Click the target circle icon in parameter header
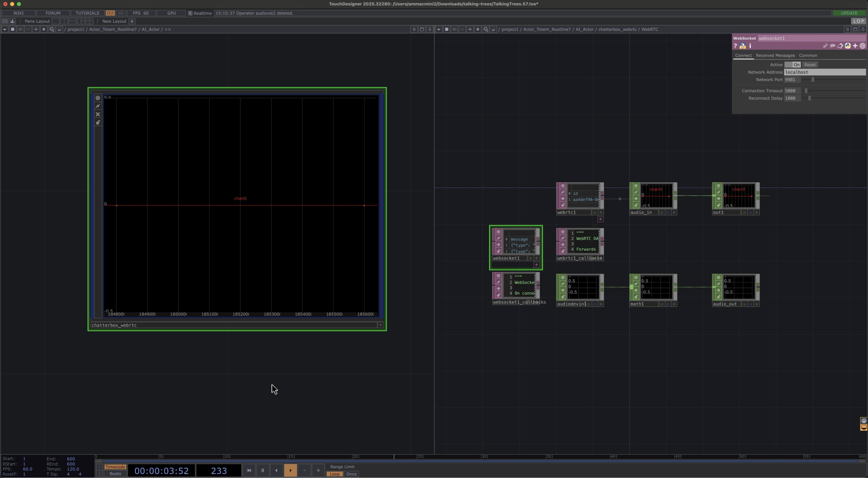Image resolution: width=868 pixels, height=478 pixels. pyautogui.click(x=863, y=46)
